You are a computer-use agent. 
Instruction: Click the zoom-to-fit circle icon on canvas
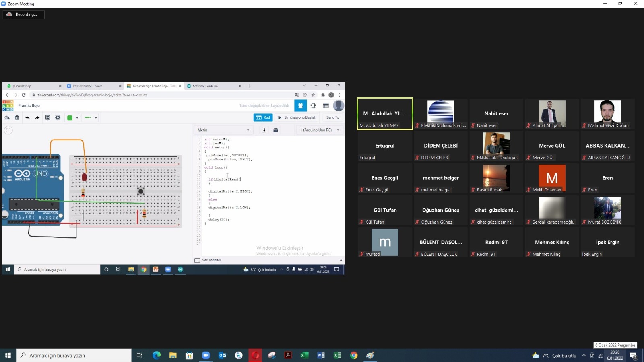tap(8, 130)
